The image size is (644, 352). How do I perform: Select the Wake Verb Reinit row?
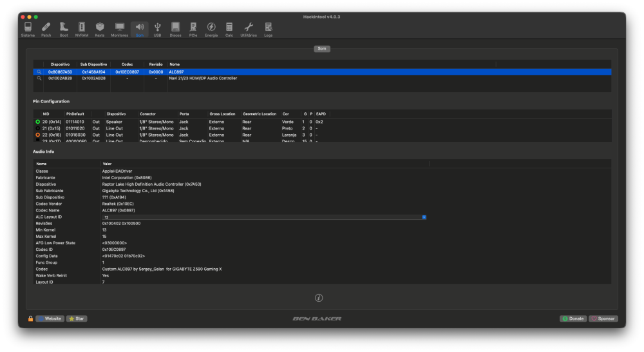pyautogui.click(x=322, y=276)
